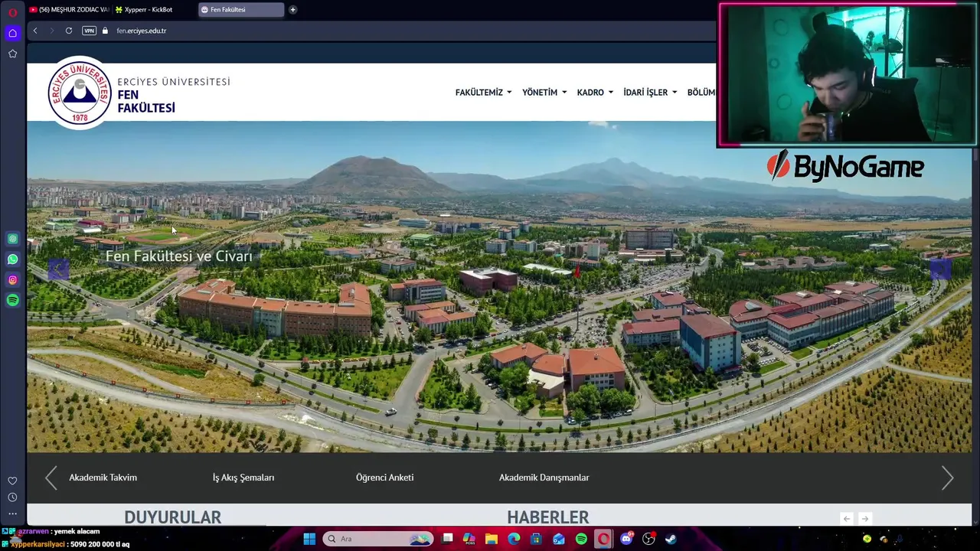Click the HABERLER heading
The image size is (980, 551).
pyautogui.click(x=548, y=517)
